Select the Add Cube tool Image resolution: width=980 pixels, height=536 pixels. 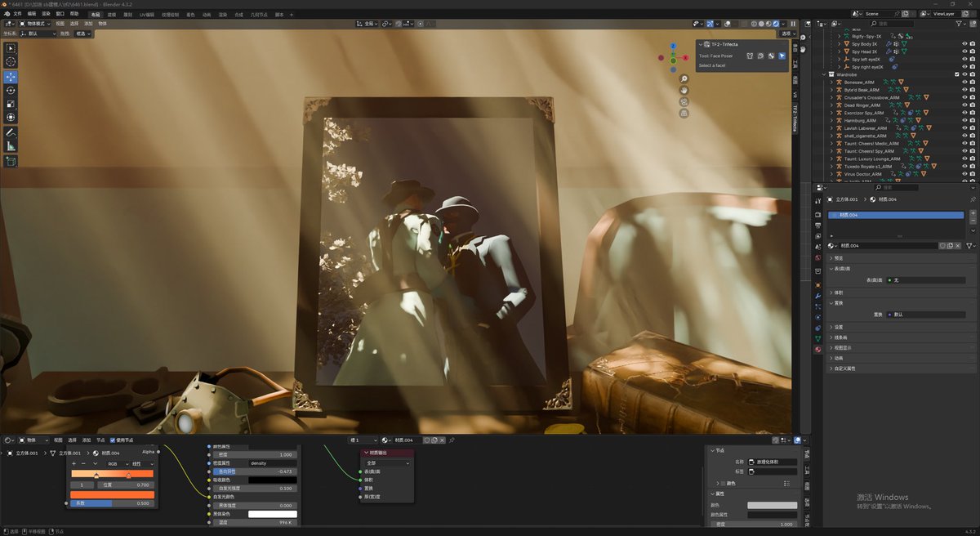[x=11, y=161]
